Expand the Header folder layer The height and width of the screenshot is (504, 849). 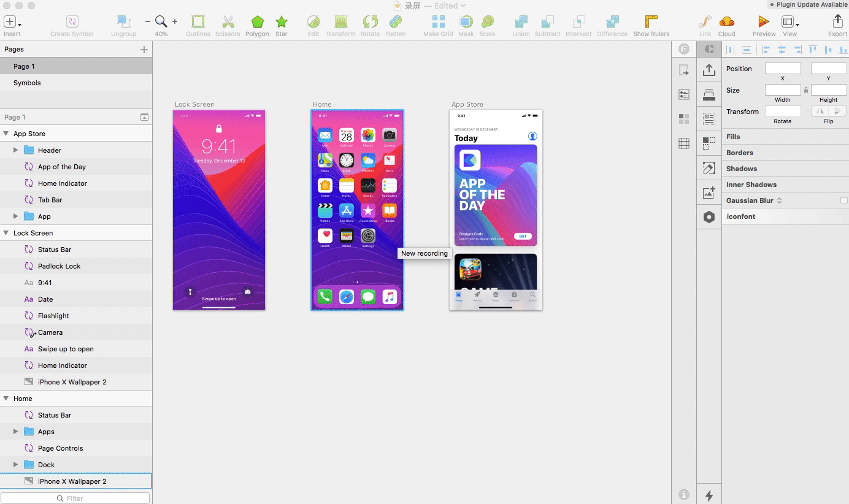16,150
